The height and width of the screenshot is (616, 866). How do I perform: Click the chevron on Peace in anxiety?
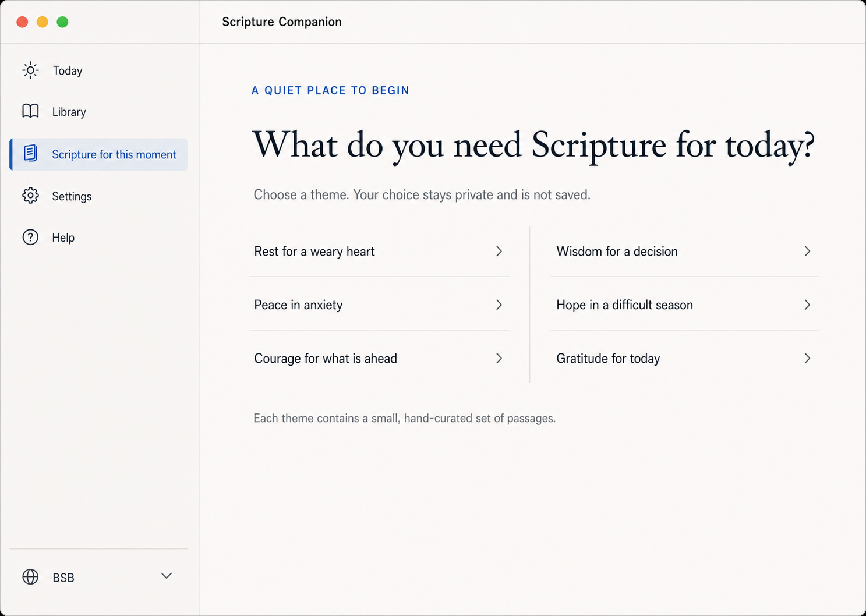coord(499,305)
